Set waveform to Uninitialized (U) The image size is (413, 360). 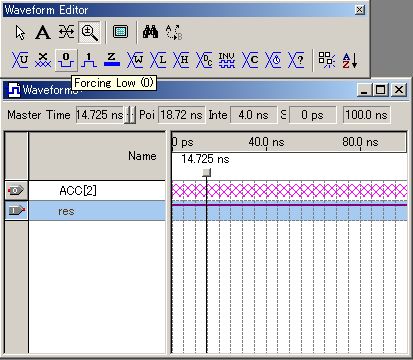[20, 60]
